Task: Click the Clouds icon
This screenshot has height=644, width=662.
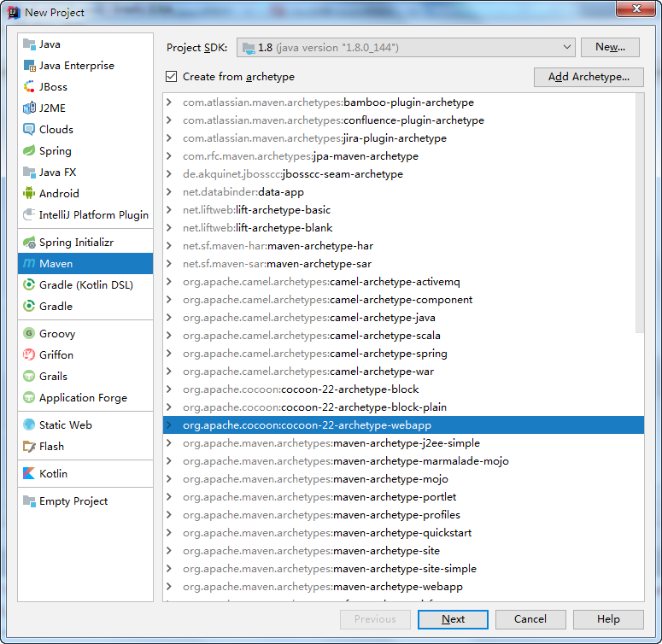Action: point(29,129)
